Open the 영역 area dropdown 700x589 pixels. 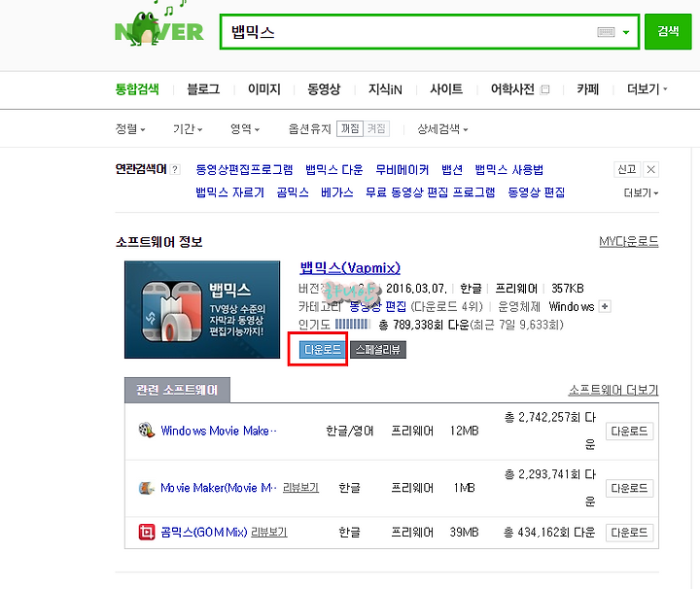click(x=245, y=129)
